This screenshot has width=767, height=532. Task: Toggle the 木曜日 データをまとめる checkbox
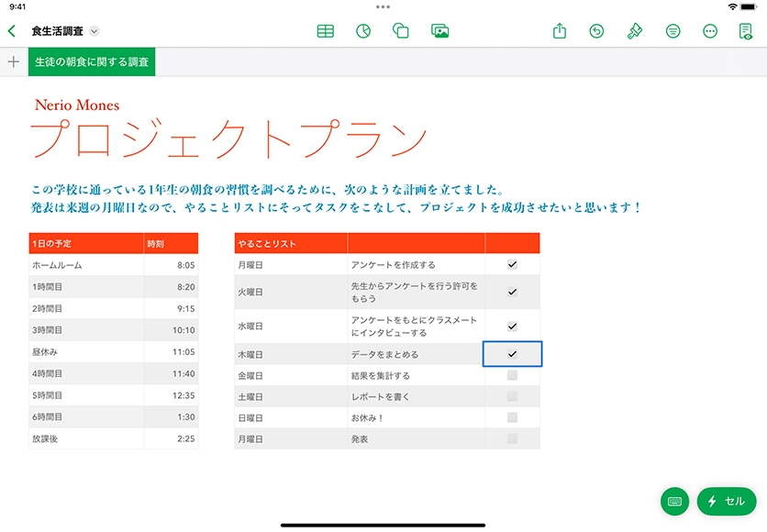tap(512, 354)
